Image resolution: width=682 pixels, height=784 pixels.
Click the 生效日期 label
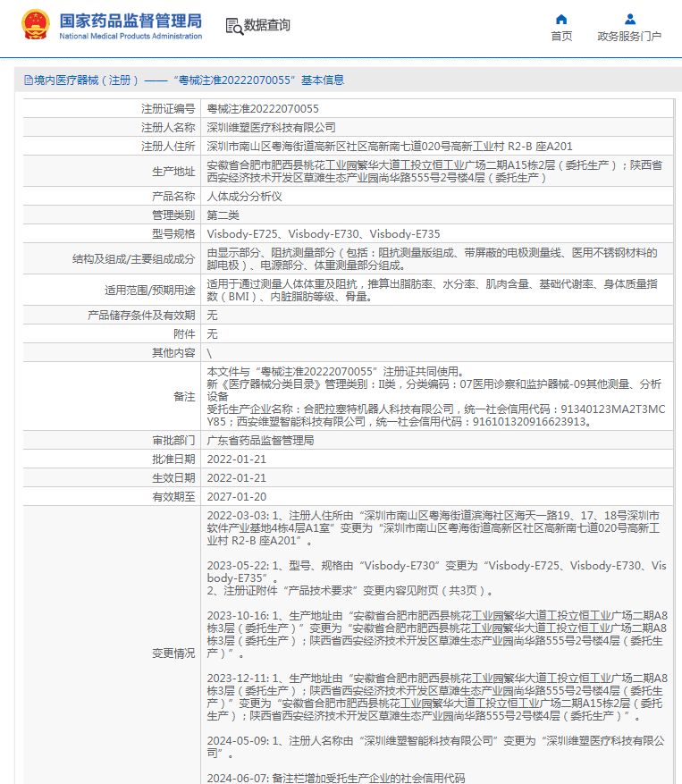coord(173,478)
